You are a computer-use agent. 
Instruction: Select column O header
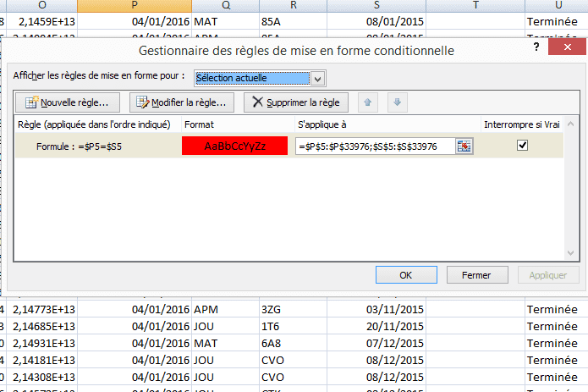42,5
